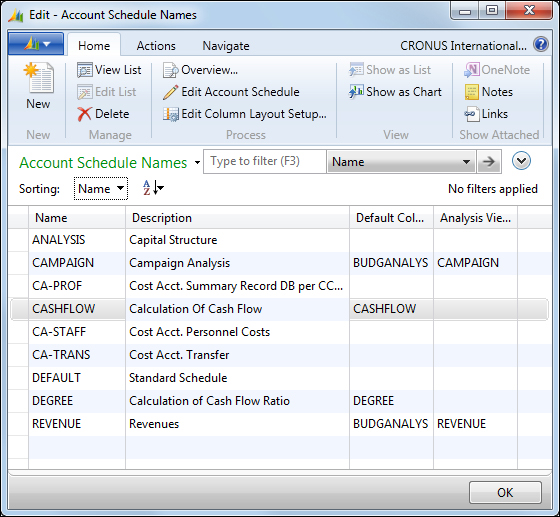560x517 pixels.
Task: Open View List in Manage group
Action: tap(109, 70)
